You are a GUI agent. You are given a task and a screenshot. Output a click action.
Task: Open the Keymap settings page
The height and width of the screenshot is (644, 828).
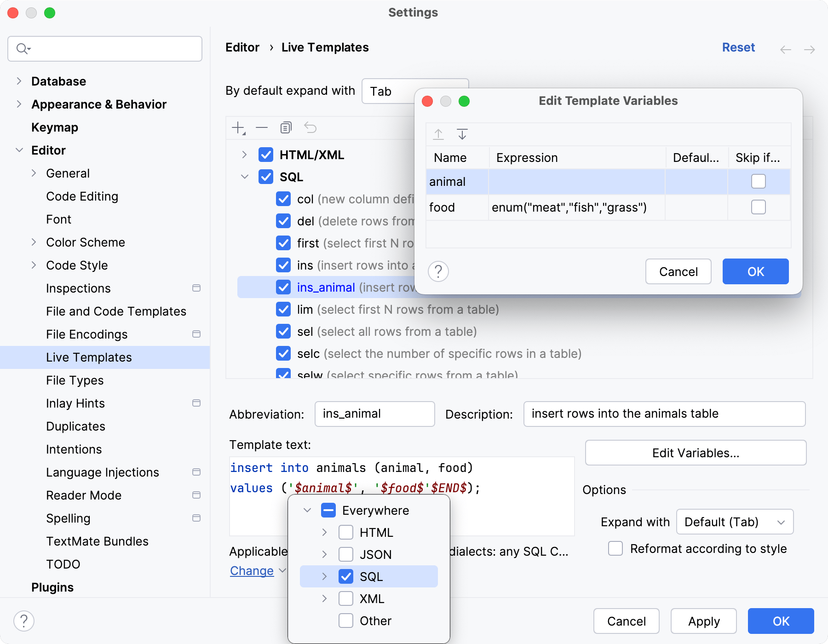55,127
